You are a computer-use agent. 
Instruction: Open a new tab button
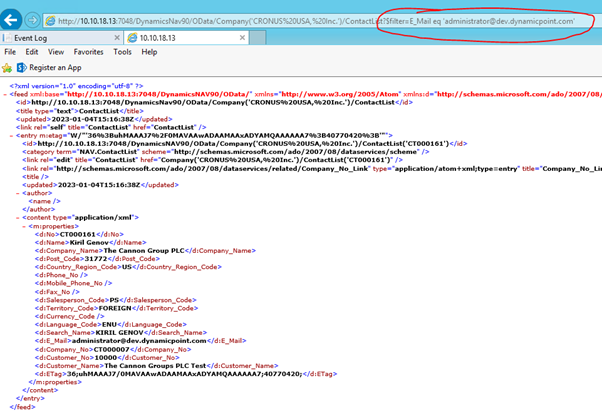pos(257,38)
